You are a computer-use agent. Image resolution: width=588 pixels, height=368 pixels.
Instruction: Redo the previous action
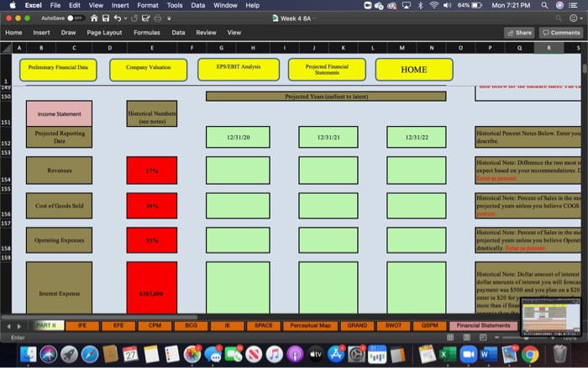pos(134,18)
